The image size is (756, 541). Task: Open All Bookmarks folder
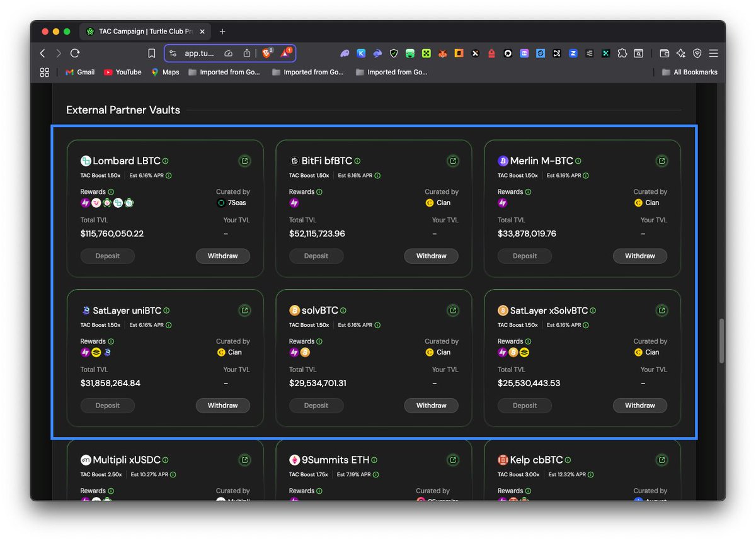[689, 72]
